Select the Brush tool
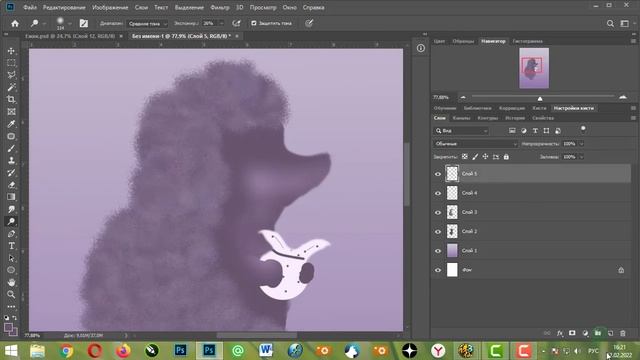 point(11,149)
